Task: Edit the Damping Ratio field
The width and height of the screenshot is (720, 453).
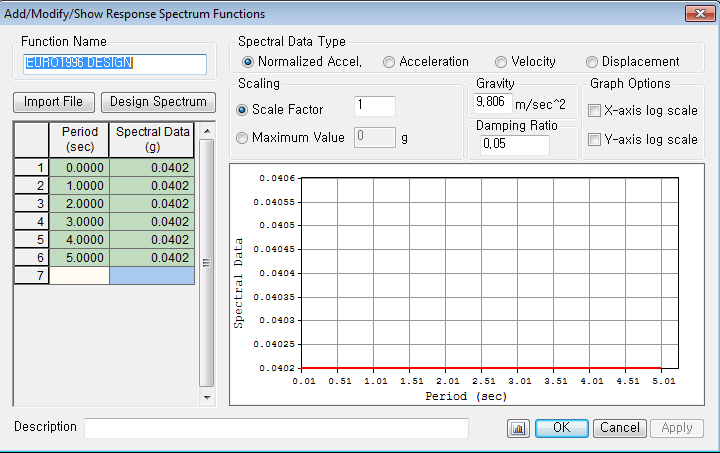Action: click(513, 146)
